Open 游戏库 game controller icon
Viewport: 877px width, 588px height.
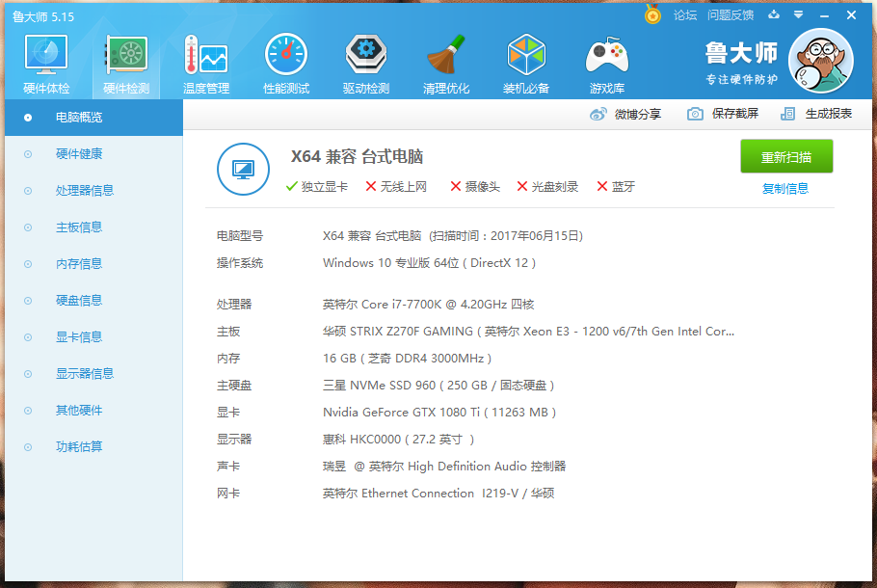click(607, 55)
